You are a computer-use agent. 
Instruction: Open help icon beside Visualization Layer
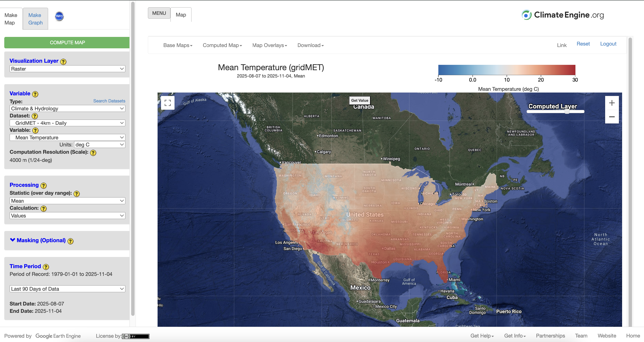tap(64, 61)
